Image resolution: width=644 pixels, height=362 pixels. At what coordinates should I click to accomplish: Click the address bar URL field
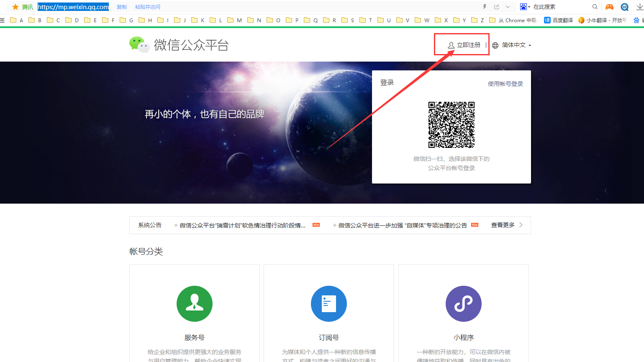point(73,7)
